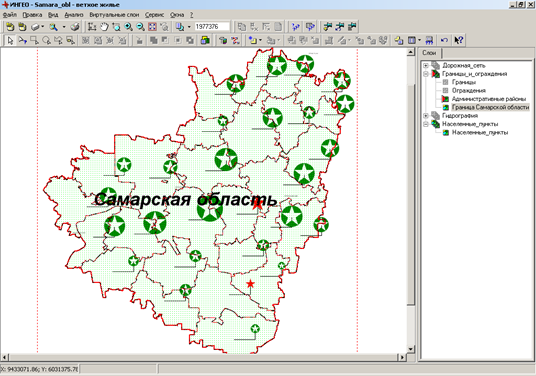Expand the Гидрография tree node

(426, 116)
